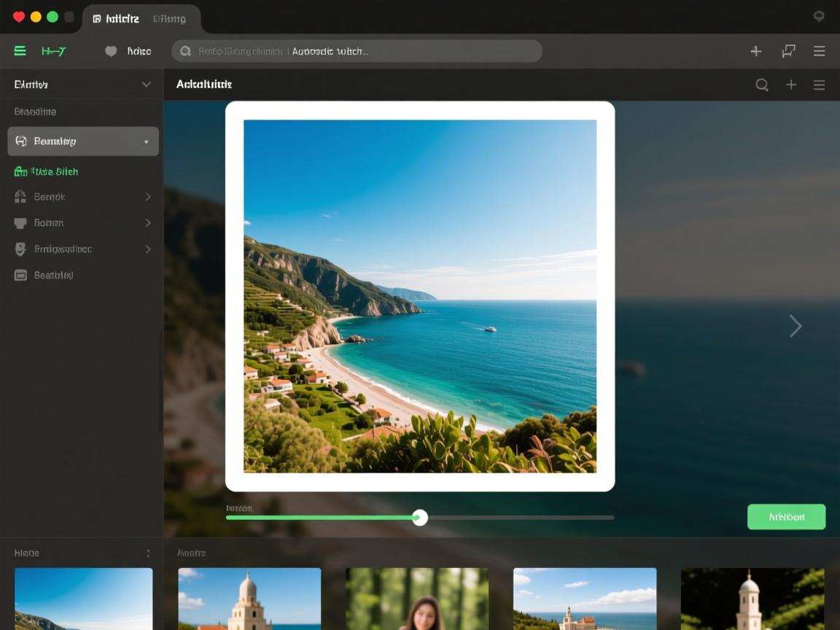Switch to the first window tab
This screenshot has height=630, width=840.
coord(117,18)
